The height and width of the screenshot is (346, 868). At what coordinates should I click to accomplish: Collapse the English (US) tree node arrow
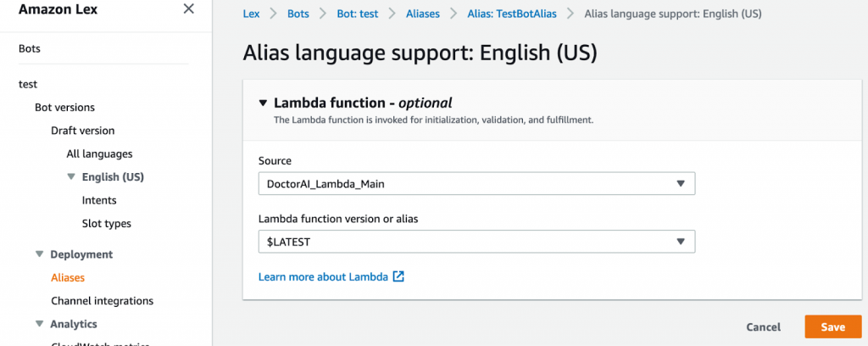(71, 177)
